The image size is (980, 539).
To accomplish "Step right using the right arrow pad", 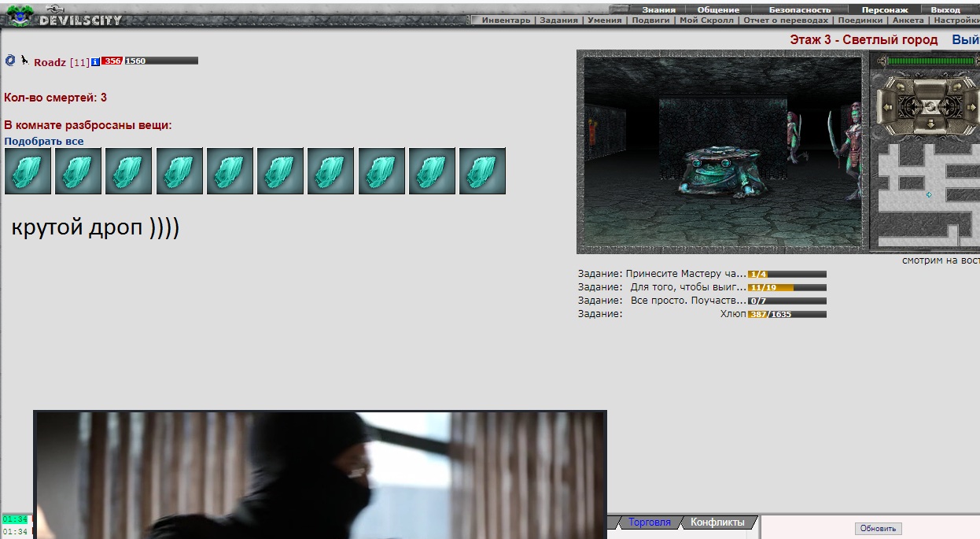I will click(973, 105).
